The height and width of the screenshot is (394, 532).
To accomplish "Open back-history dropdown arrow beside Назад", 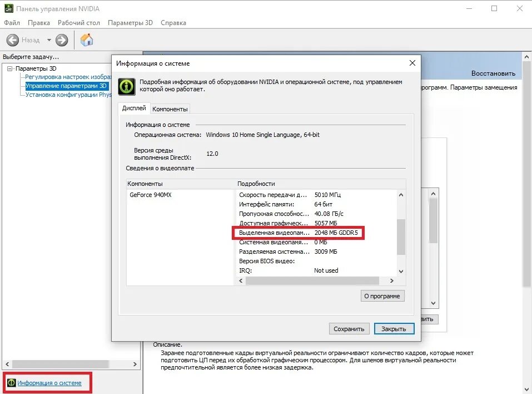I will click(49, 40).
